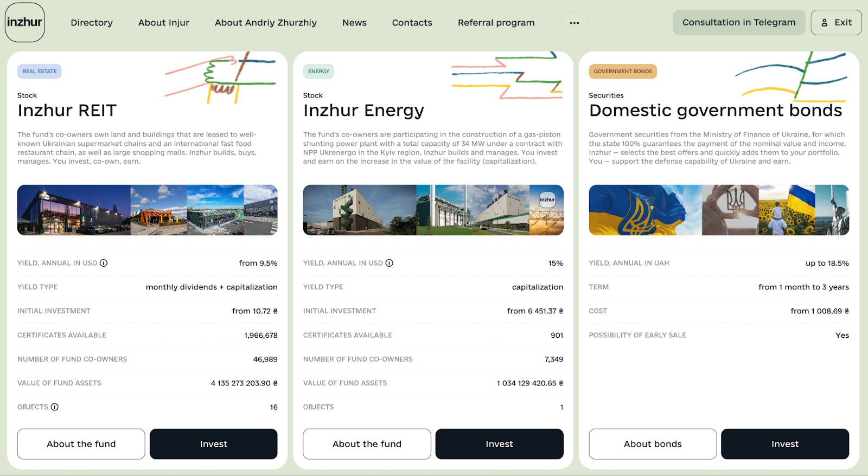Click 'monthly dividends + capitalization' value

point(212,287)
